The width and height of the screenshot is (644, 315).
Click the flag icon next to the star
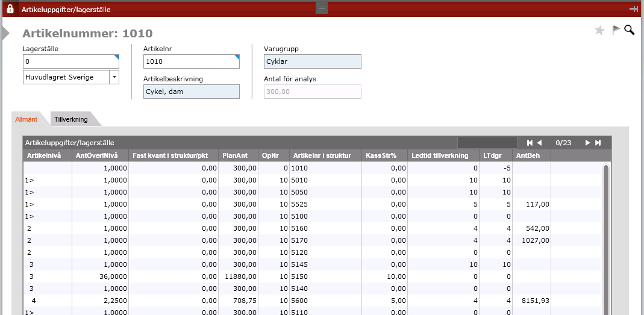tap(616, 30)
